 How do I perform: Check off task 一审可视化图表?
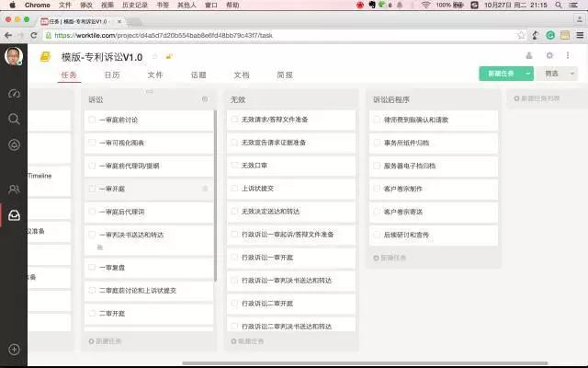coord(92,143)
